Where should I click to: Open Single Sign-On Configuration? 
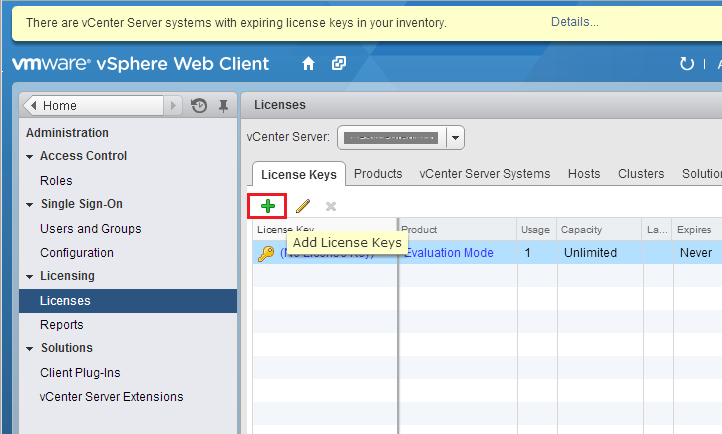[77, 253]
